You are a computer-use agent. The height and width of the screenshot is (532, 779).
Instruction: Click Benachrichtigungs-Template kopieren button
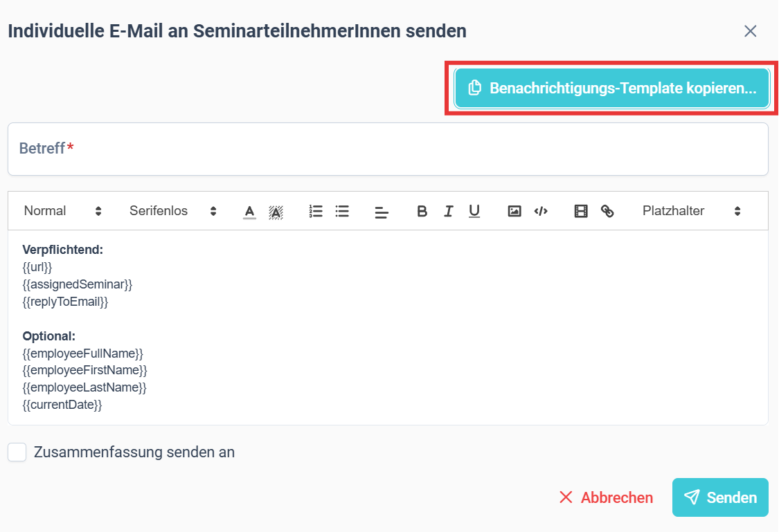coord(612,89)
